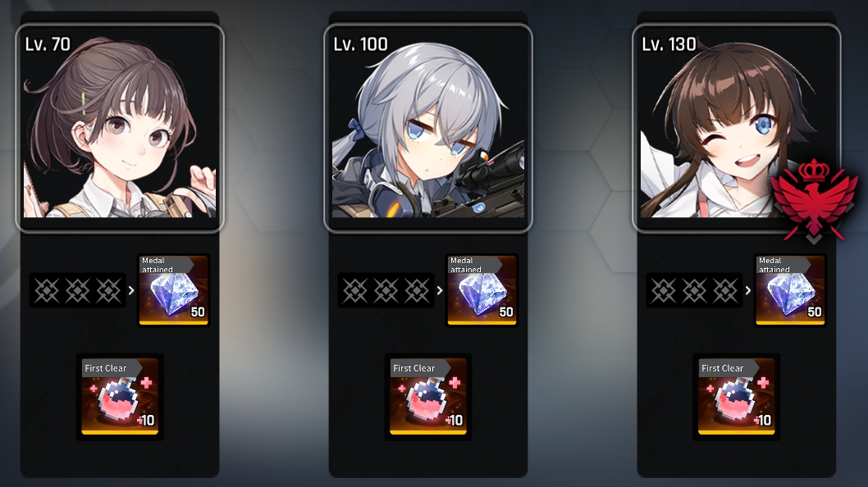Select the Lv. 100 silver-haired sniper portrait
Screen dimensions: 868x487
(428, 128)
